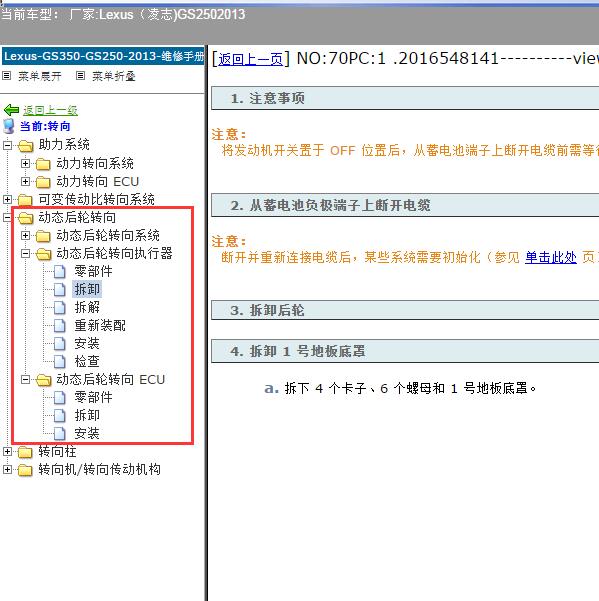The width and height of the screenshot is (599, 601).
Task: Open 零部件 under 动态后轮转向执行器
Action: coord(93,271)
